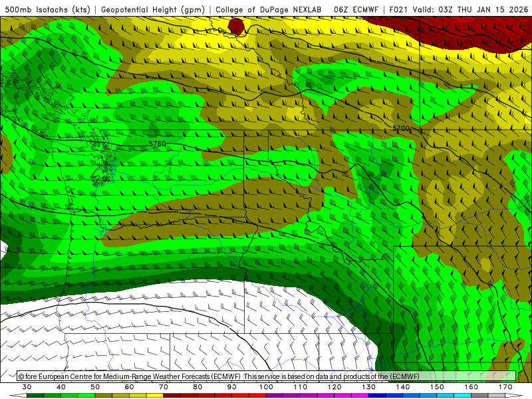Click the 5760 height contour label
The height and width of the screenshot is (399, 532).
click(x=158, y=144)
